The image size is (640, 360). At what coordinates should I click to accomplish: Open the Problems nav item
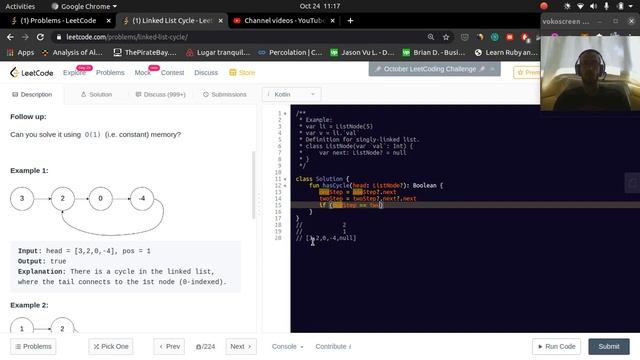110,73
